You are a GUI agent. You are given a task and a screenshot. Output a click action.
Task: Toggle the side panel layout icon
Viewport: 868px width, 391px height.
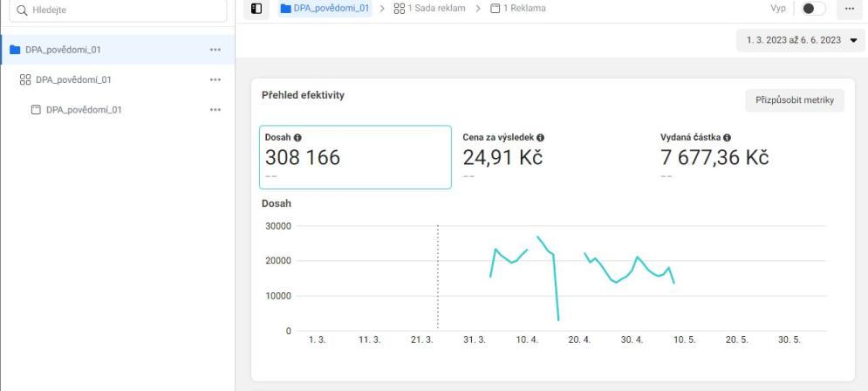[256, 8]
